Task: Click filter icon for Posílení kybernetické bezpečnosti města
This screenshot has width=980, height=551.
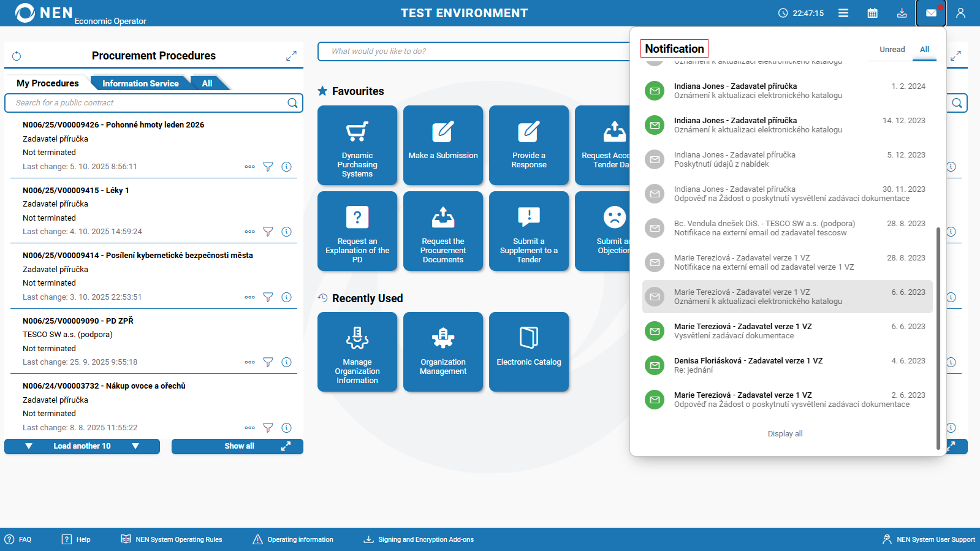Action: pos(268,297)
